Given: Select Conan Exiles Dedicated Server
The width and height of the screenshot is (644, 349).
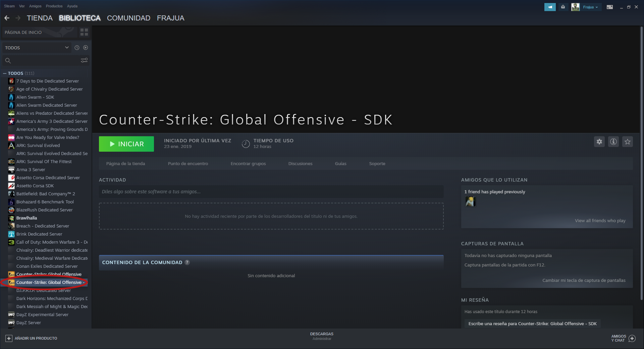Looking at the screenshot, I should pyautogui.click(x=48, y=266).
